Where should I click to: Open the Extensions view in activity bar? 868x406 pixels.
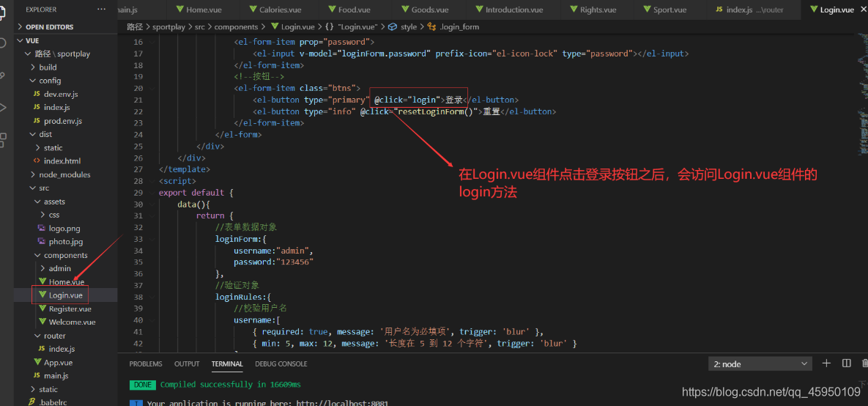tap(4, 139)
